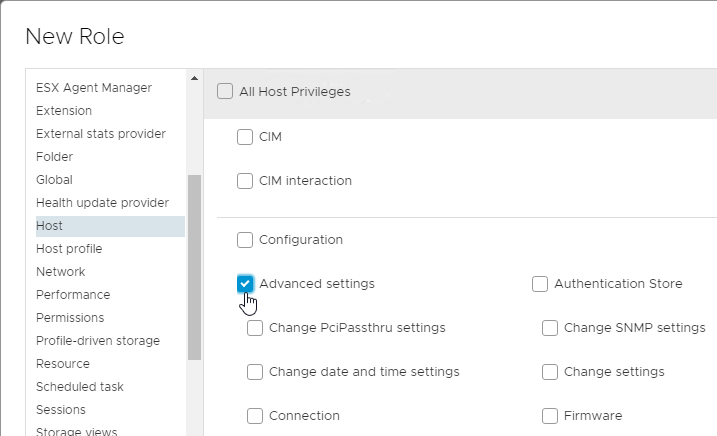Enable Change date and time settings

pos(255,372)
